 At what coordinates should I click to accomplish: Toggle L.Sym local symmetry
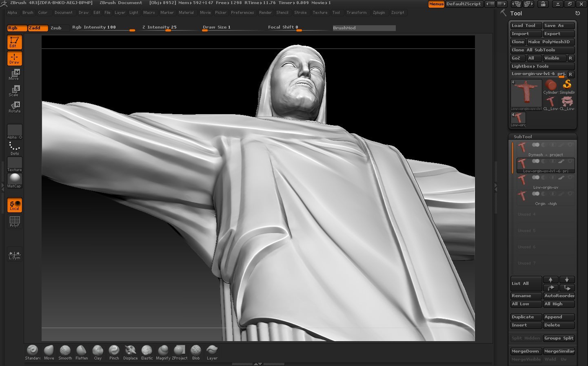[15, 254]
